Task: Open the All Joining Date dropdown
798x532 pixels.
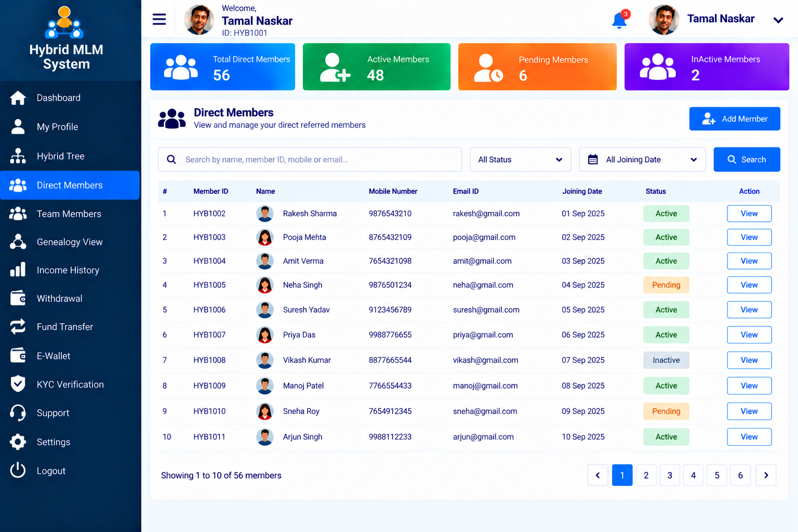Action: [x=642, y=159]
